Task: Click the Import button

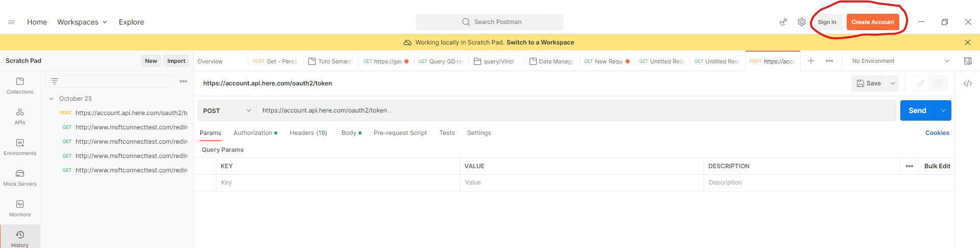Action: [176, 61]
